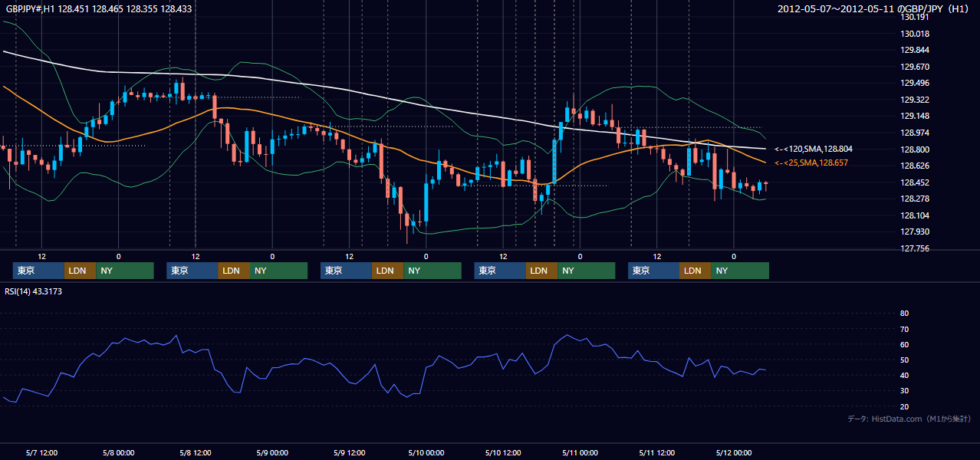Select the NY session block for 5/7
The height and width of the screenshot is (460, 980).
(125, 271)
